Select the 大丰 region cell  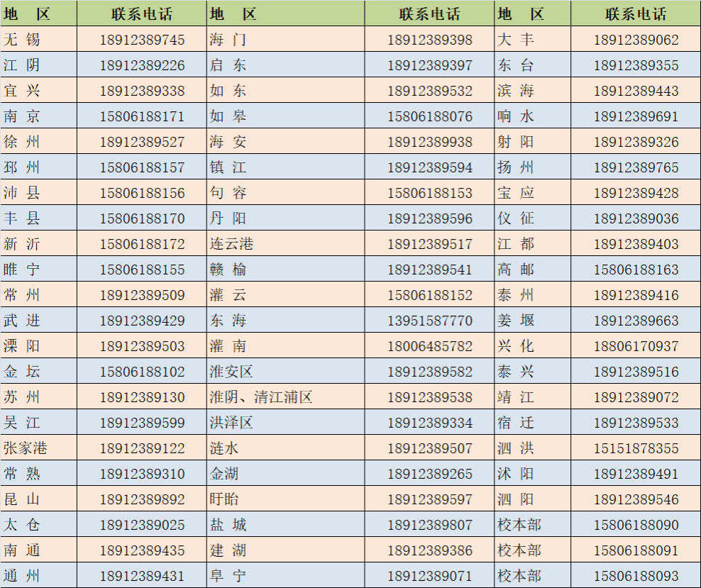516,40
